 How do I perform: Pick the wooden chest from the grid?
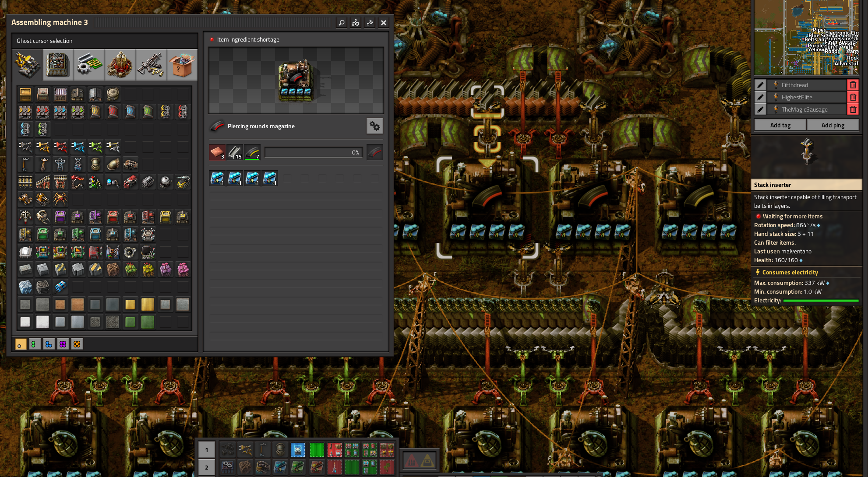[25, 94]
